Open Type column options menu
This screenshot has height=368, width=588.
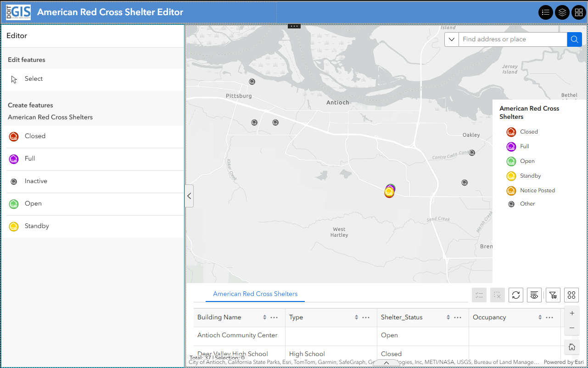[366, 318]
